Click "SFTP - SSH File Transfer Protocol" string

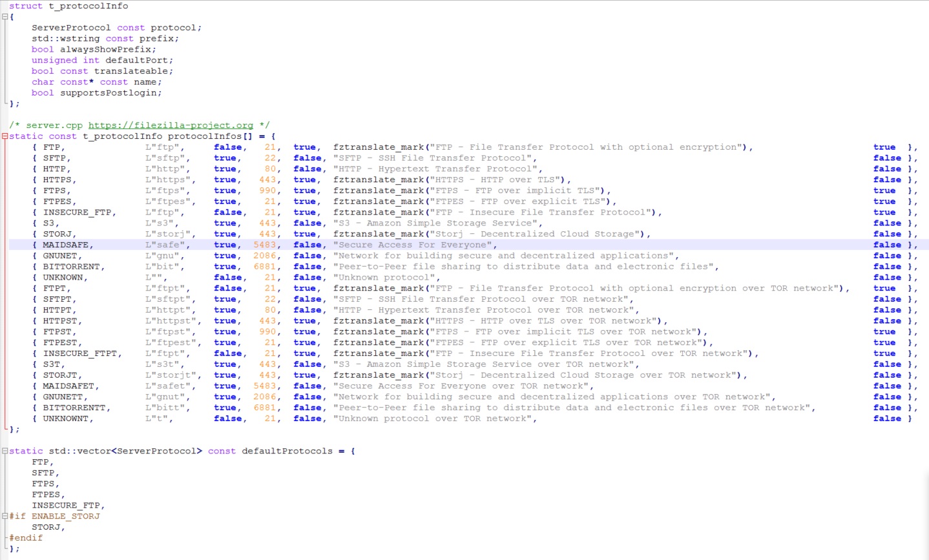[x=433, y=158]
